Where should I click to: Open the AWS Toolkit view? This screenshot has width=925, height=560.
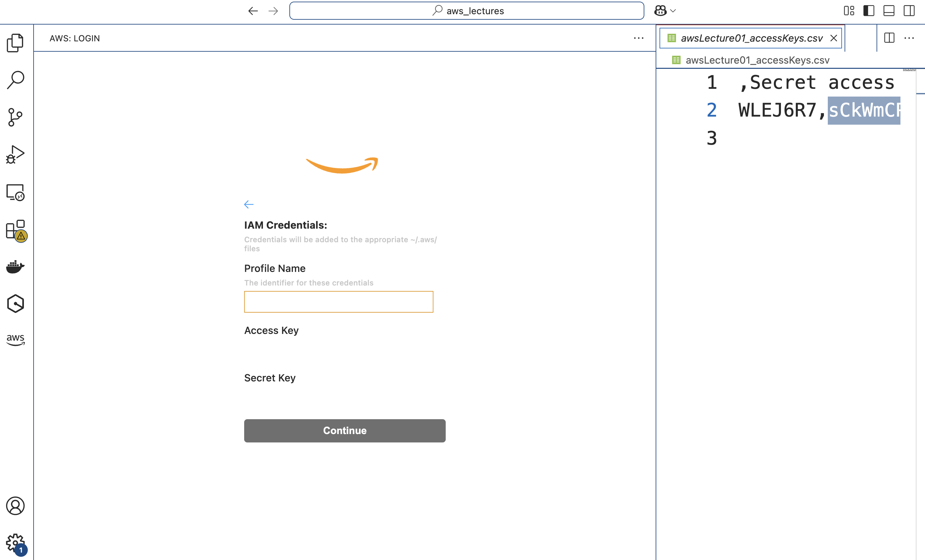pyautogui.click(x=16, y=340)
